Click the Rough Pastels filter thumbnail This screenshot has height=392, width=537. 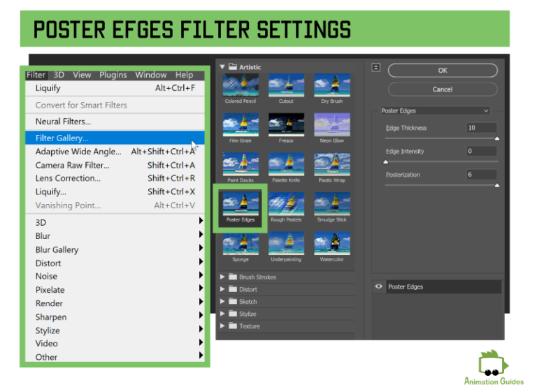coord(286,203)
